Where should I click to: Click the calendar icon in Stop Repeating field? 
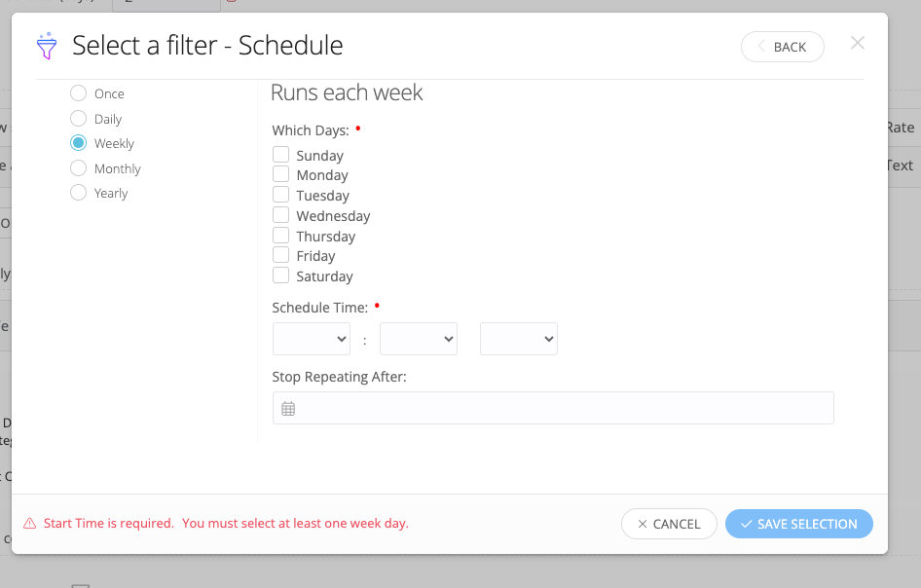(x=288, y=408)
